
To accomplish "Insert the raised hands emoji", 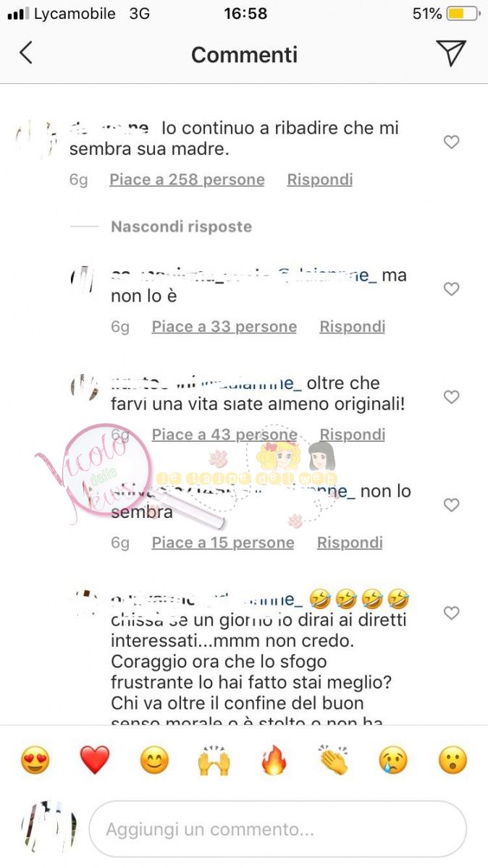I will click(x=214, y=760).
